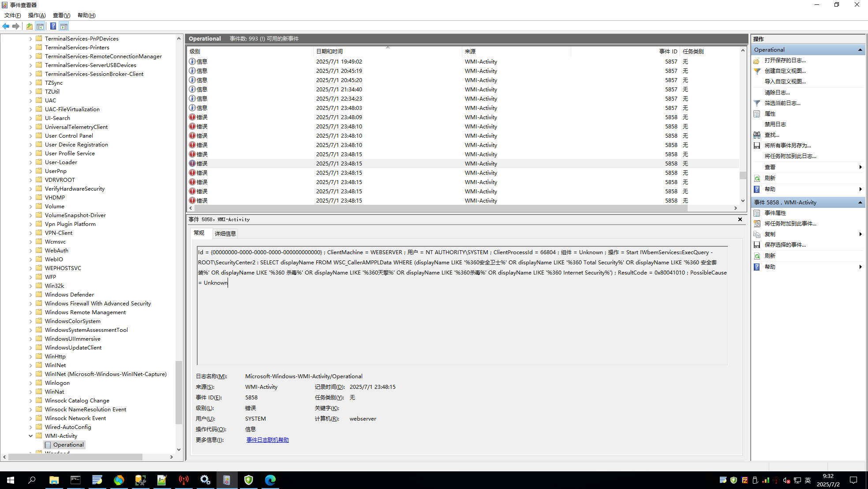The image size is (868, 489).
Task: Sort events by 日期和时间 column header
Action: [329, 52]
